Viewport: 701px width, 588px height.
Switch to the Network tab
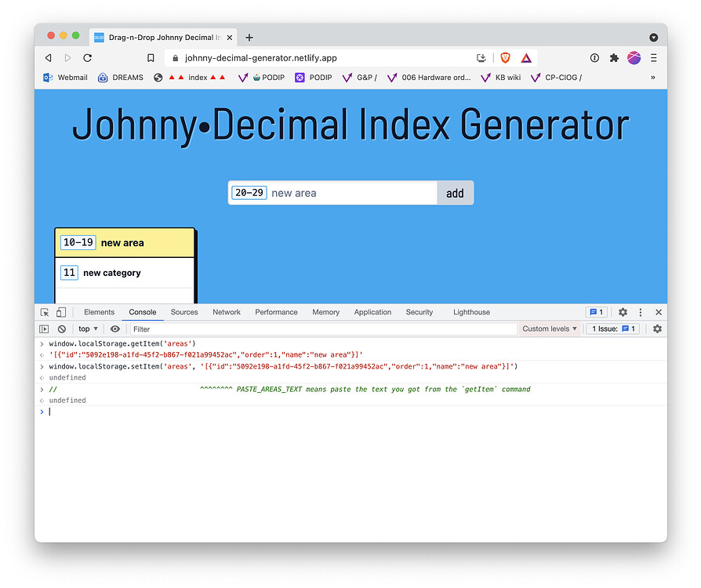[x=227, y=312]
